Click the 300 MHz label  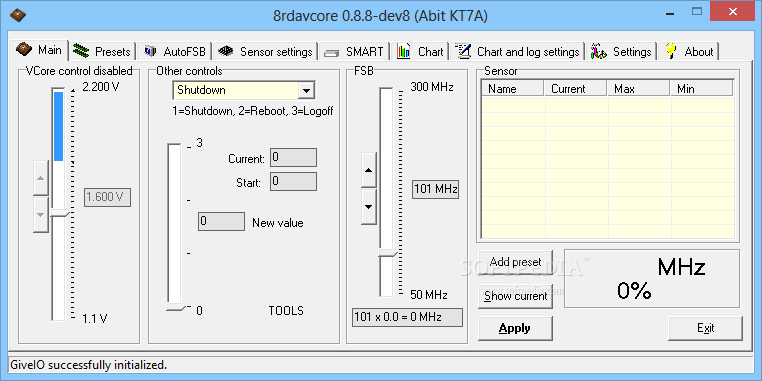[x=432, y=87]
